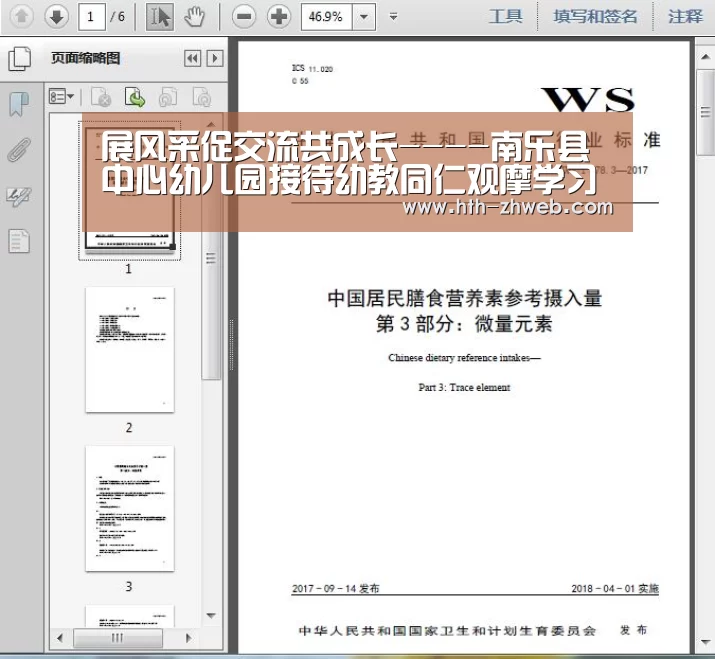
Task: Click the thumbnail horizontal scrollbar handle
Action: (x=118, y=638)
